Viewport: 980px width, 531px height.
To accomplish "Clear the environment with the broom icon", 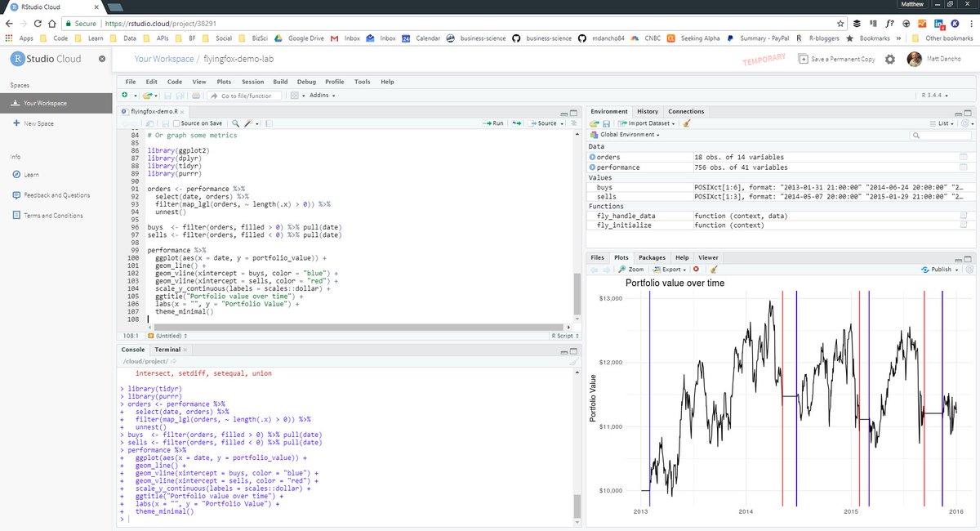I will [687, 123].
